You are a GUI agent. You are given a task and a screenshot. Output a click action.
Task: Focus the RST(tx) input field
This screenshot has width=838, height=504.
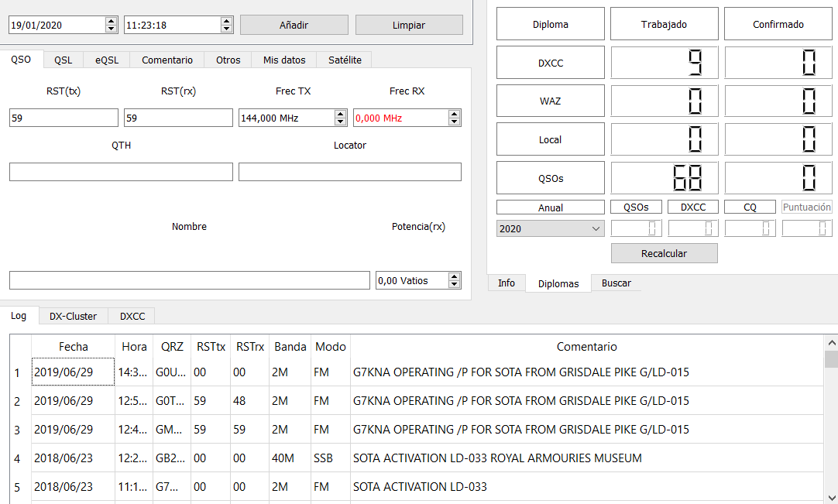(x=64, y=118)
